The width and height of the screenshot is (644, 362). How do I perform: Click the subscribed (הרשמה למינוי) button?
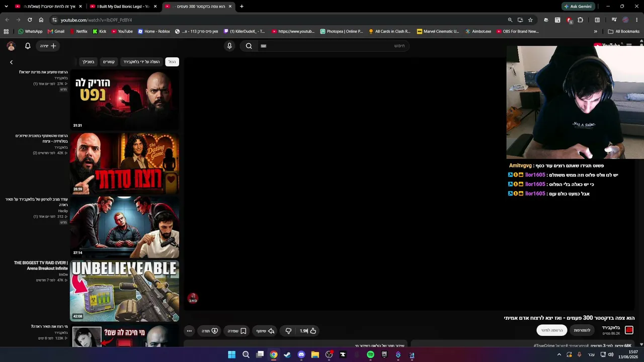point(552,330)
